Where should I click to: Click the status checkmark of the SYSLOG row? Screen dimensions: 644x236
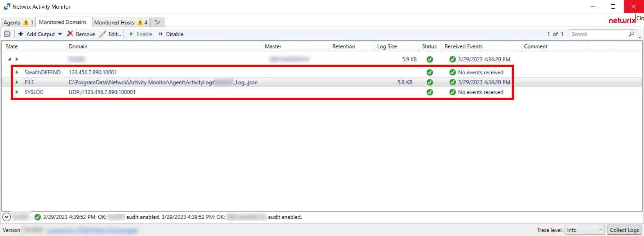coord(430,92)
